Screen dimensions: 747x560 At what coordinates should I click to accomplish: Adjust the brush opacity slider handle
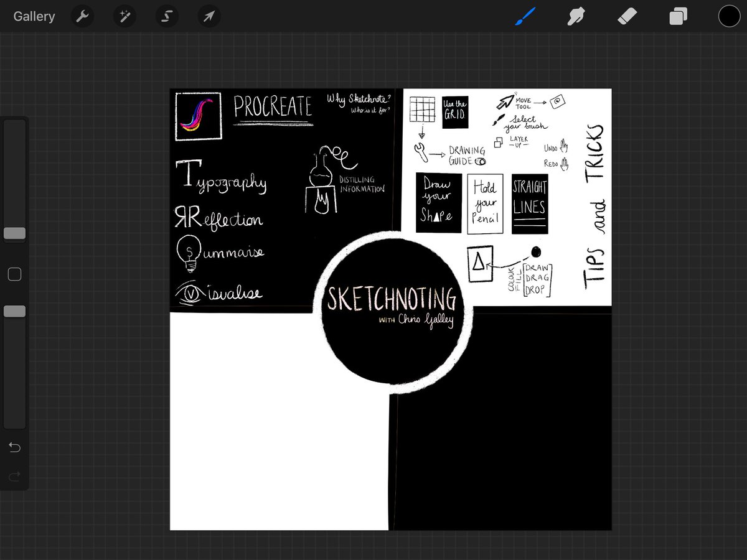point(14,311)
